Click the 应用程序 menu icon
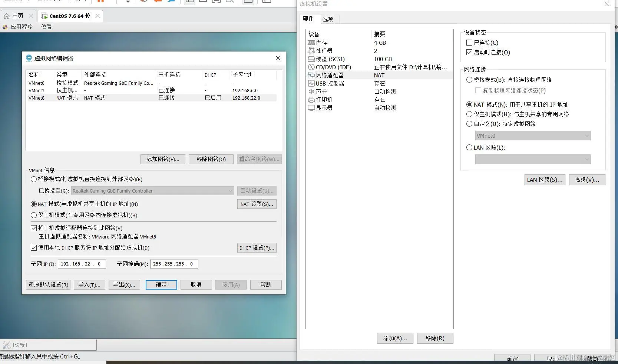 coord(5,27)
